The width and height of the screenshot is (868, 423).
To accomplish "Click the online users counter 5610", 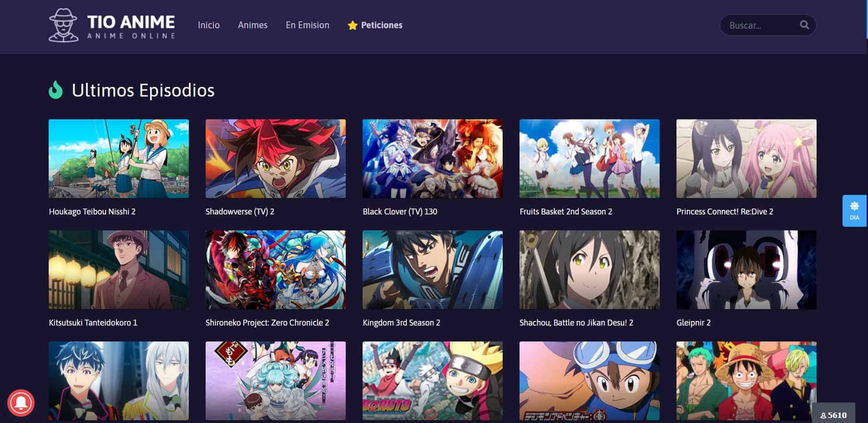I will [833, 415].
